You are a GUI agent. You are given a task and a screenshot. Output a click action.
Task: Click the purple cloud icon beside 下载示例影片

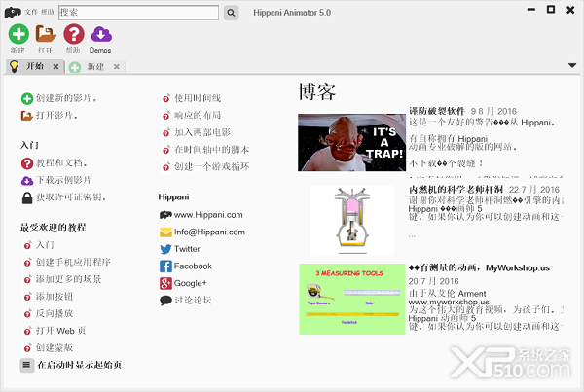[27, 181]
